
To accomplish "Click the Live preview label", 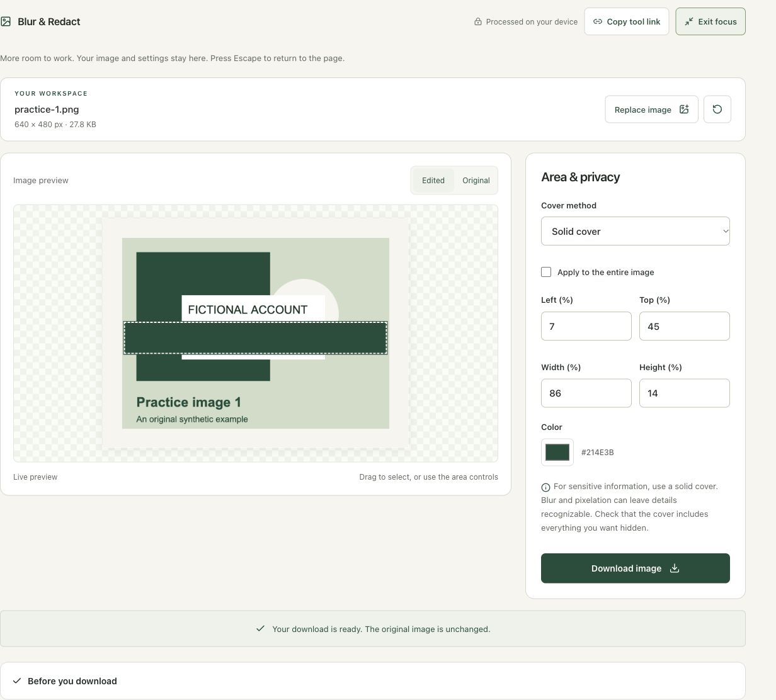I will 35,477.
